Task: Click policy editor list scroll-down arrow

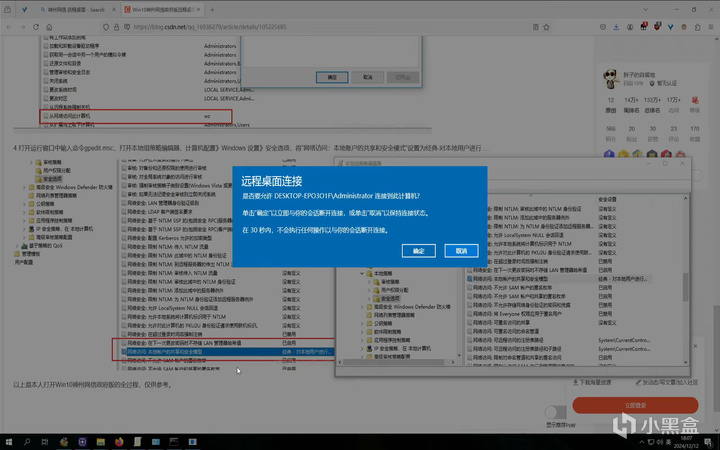Action: (x=686, y=362)
